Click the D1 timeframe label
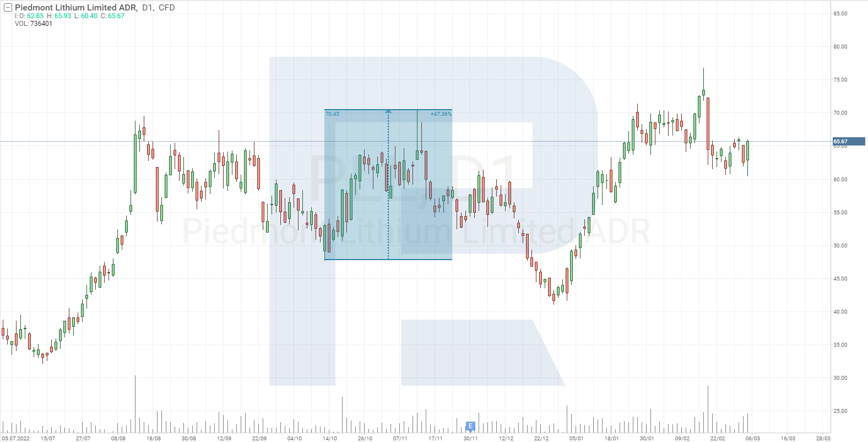Viewport: 868px width, 442px height. (x=148, y=8)
